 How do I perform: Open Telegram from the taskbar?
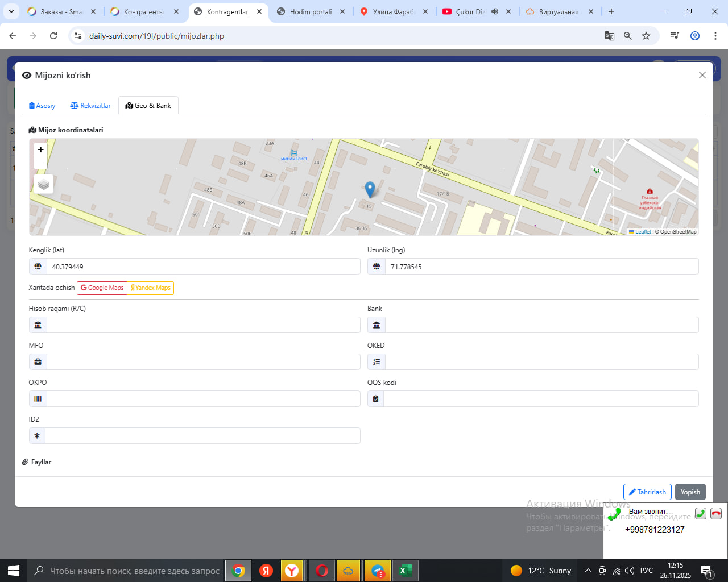point(378,571)
